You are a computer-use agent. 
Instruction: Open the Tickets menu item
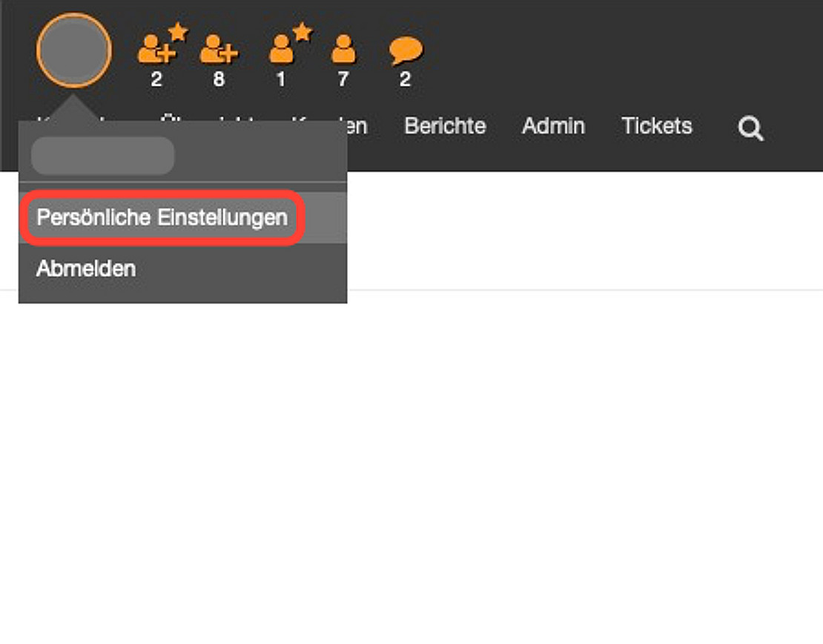point(656,126)
